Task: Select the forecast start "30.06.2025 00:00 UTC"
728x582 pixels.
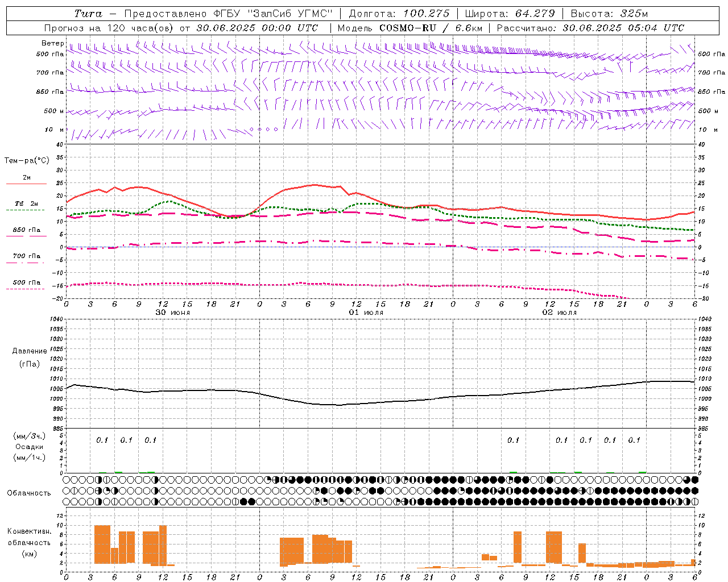Action: pyautogui.click(x=257, y=28)
